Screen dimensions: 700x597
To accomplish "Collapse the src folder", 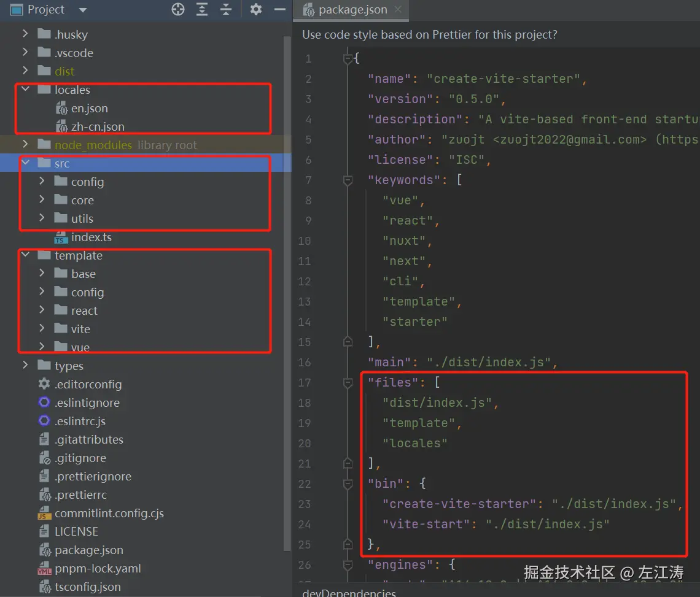I will tap(25, 163).
